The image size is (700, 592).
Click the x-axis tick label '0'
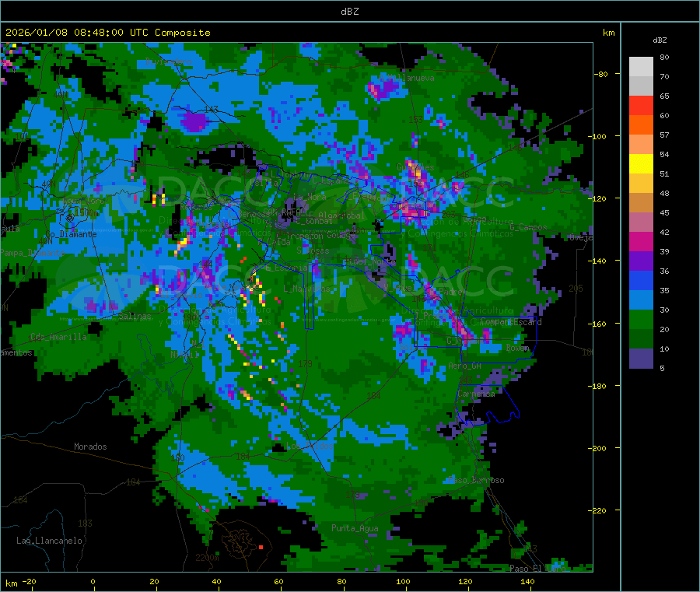point(93,581)
